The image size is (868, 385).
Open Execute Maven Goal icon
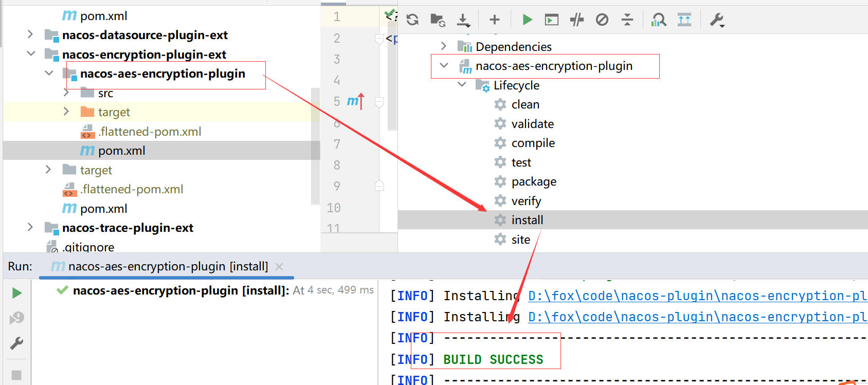click(552, 20)
